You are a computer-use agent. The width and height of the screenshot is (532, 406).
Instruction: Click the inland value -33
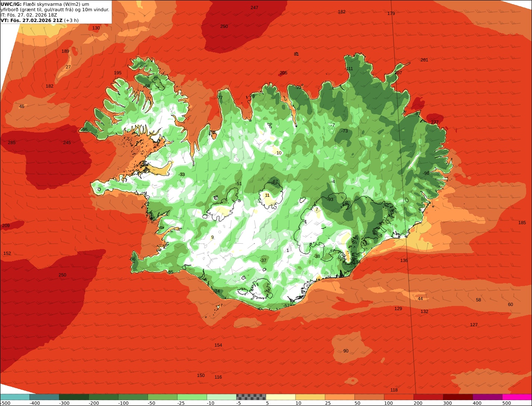[x=181, y=174]
